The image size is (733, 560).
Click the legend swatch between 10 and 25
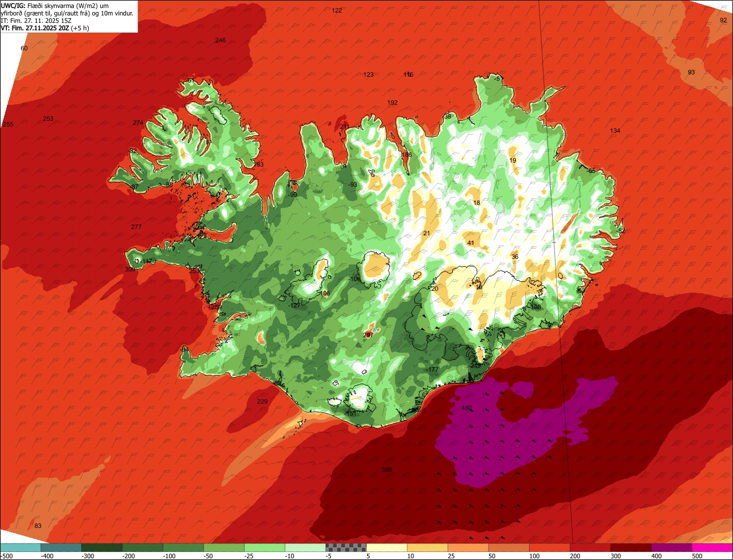427,547
